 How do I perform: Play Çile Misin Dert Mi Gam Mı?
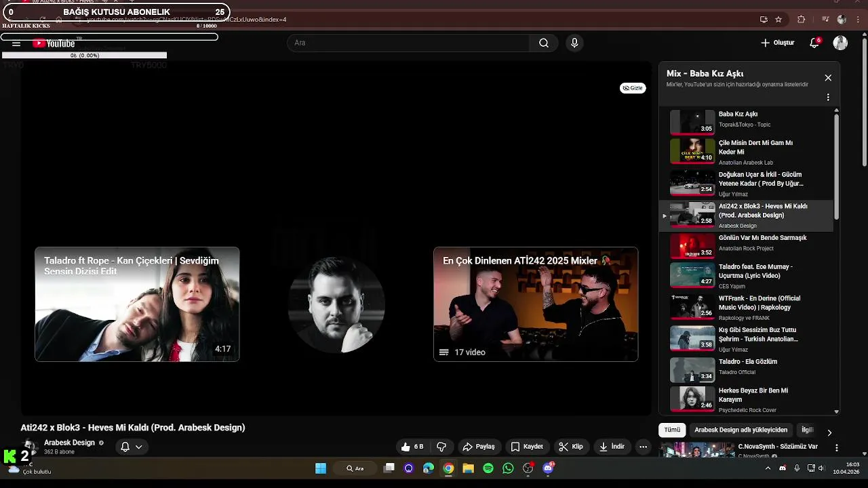746,152
